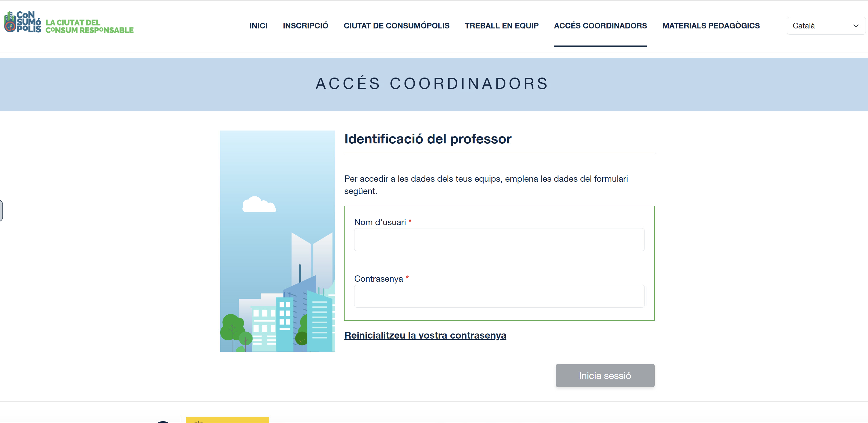Image resolution: width=868 pixels, height=423 pixels.
Task: Open CIUTAT DE CONSUMÓPOLIS menu item
Action: tap(396, 26)
